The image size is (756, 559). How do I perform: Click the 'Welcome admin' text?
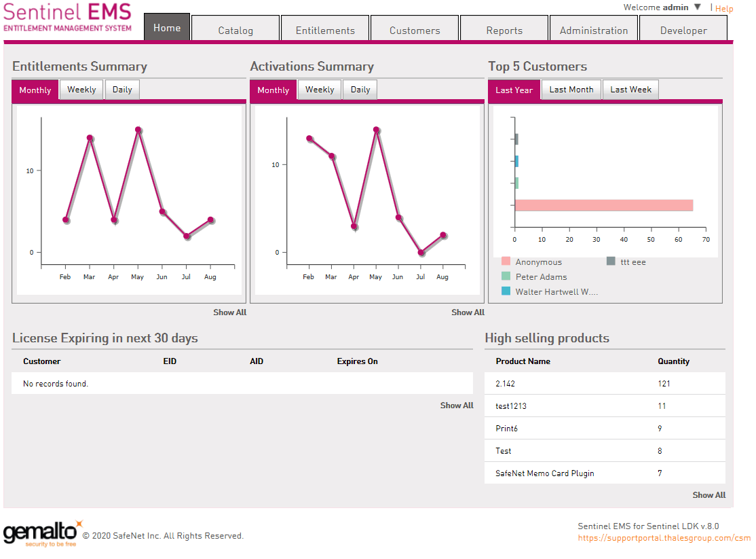[656, 7]
